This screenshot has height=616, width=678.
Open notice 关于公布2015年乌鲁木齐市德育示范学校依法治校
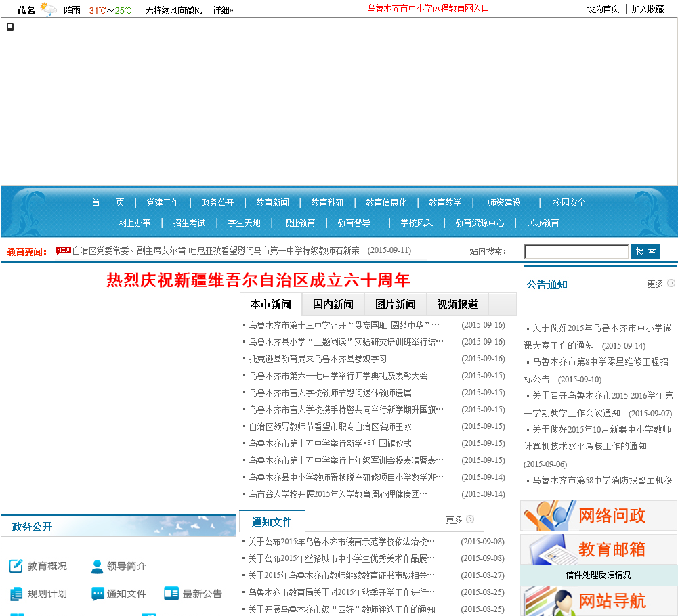pyautogui.click(x=341, y=542)
